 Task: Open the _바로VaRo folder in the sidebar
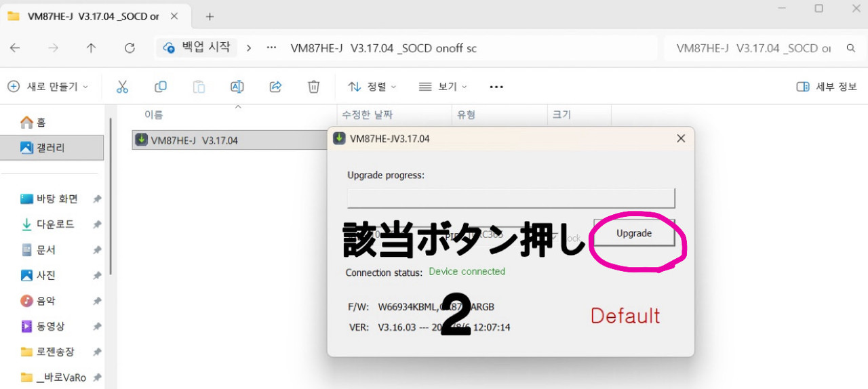click(x=53, y=377)
